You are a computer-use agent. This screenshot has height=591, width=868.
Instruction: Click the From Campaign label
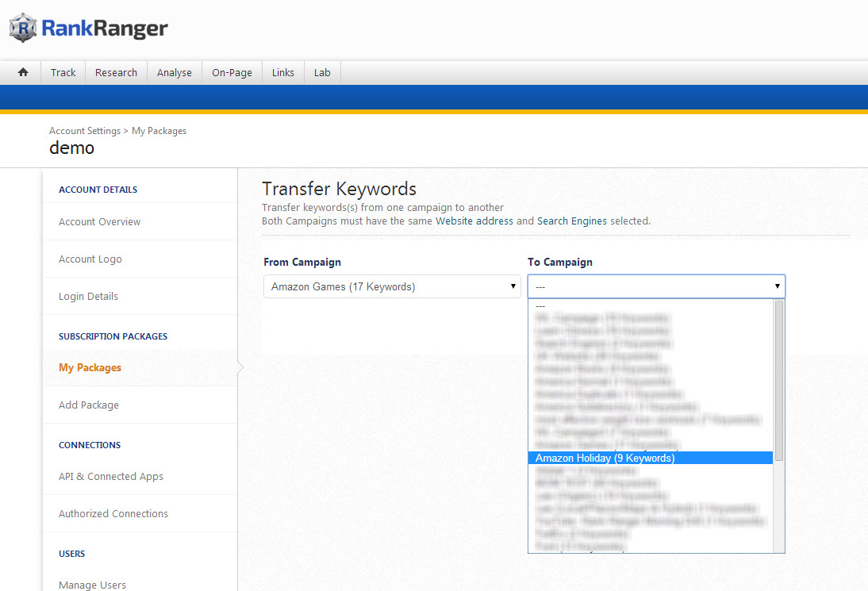click(x=302, y=262)
